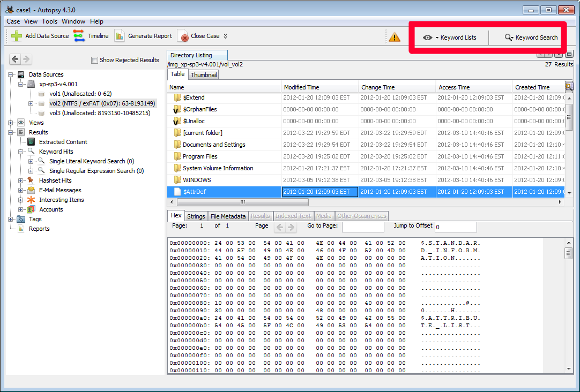Open the Tools menu
Screen dimensions: 580x392
(49, 21)
